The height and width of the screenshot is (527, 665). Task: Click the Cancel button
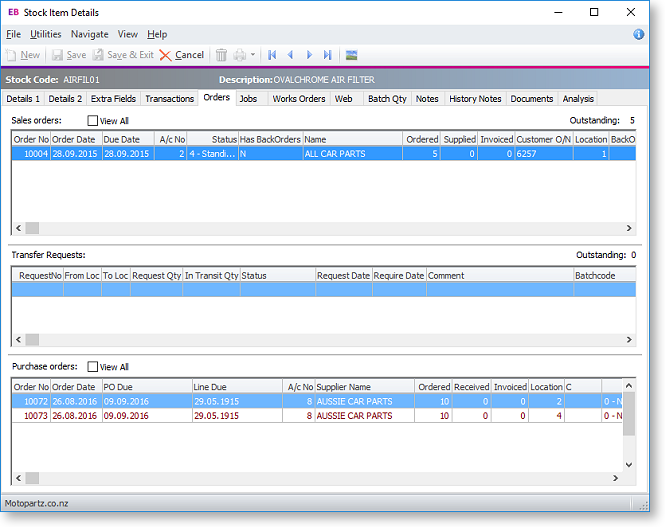point(181,55)
